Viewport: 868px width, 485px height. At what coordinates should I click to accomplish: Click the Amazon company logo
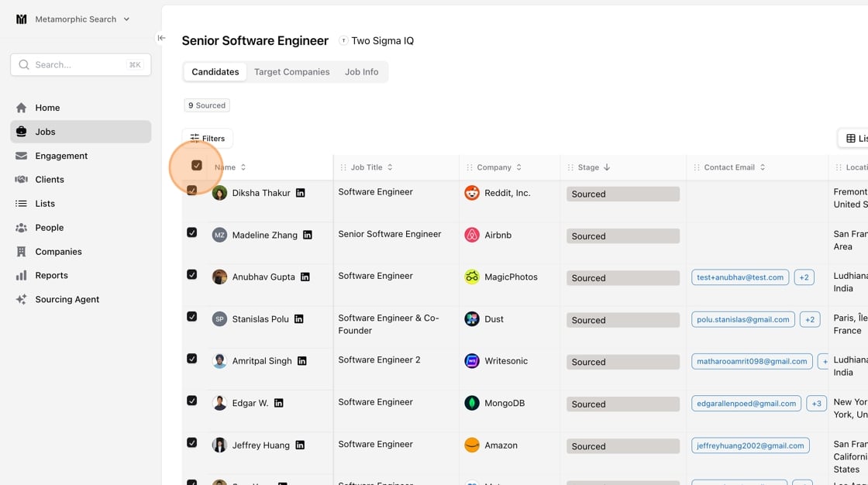472,445
